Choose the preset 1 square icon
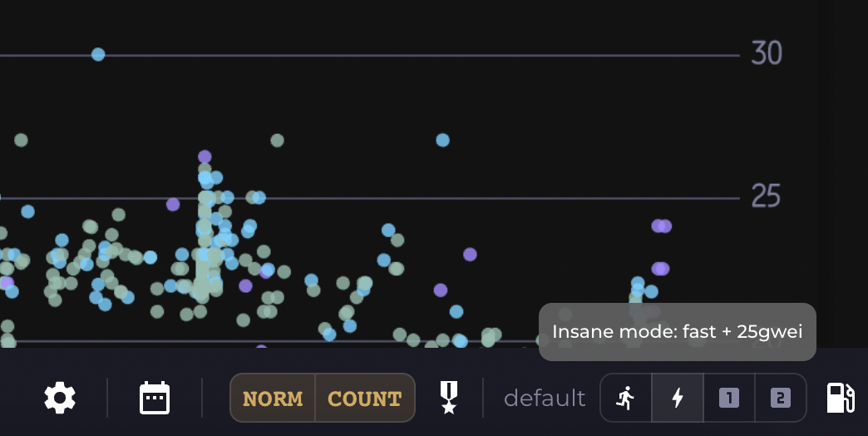This screenshot has height=436, width=868. pyautogui.click(x=729, y=398)
